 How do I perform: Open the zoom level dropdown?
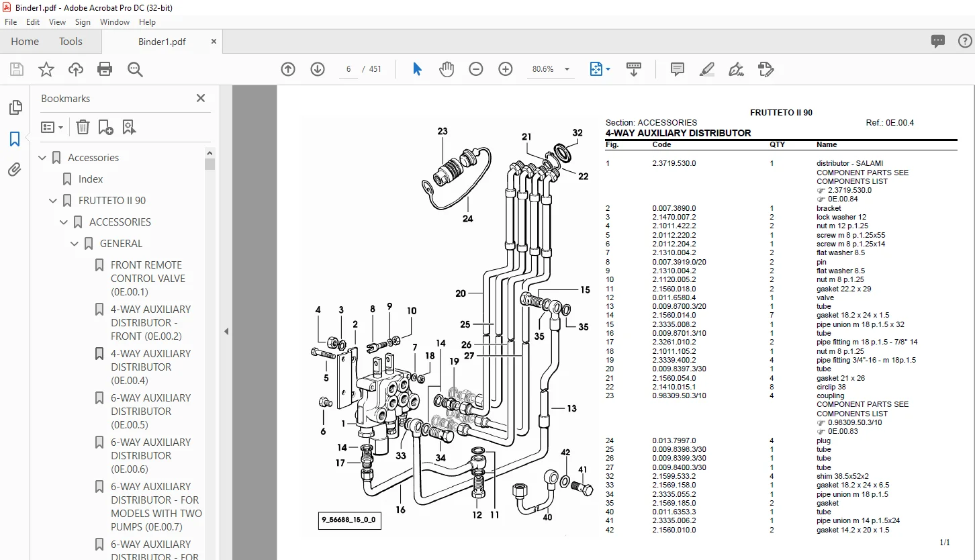tap(567, 69)
